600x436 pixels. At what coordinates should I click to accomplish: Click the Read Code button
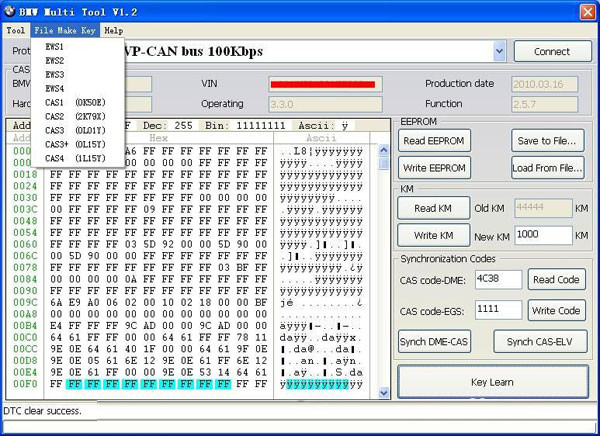coord(556,279)
